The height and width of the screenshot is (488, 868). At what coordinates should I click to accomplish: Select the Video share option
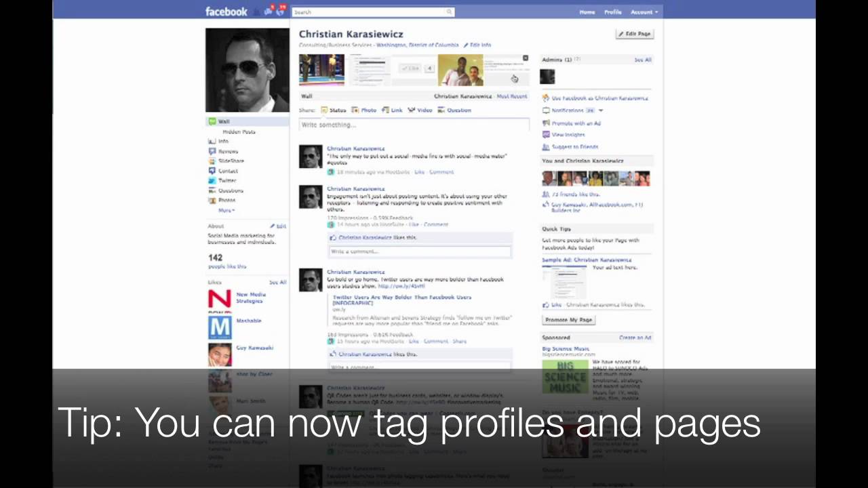(x=420, y=110)
